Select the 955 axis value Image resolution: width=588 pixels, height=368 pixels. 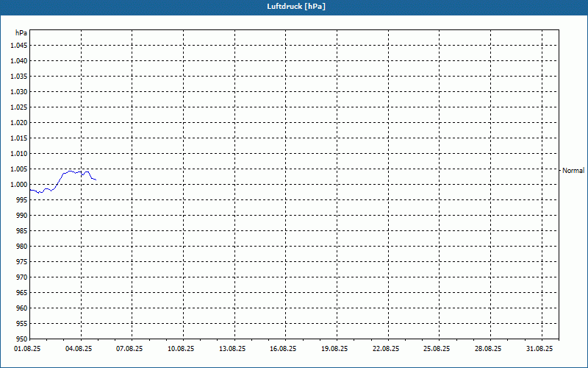click(x=22, y=324)
